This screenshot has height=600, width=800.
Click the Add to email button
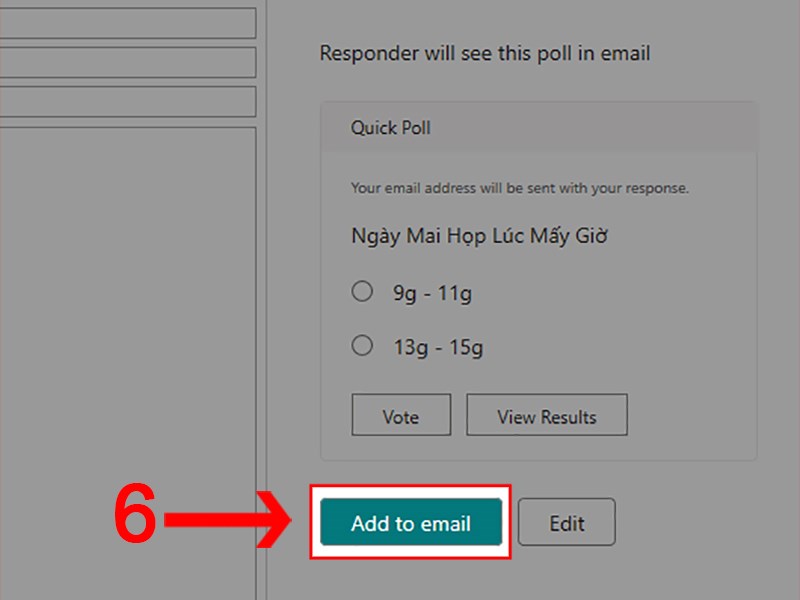coord(410,523)
